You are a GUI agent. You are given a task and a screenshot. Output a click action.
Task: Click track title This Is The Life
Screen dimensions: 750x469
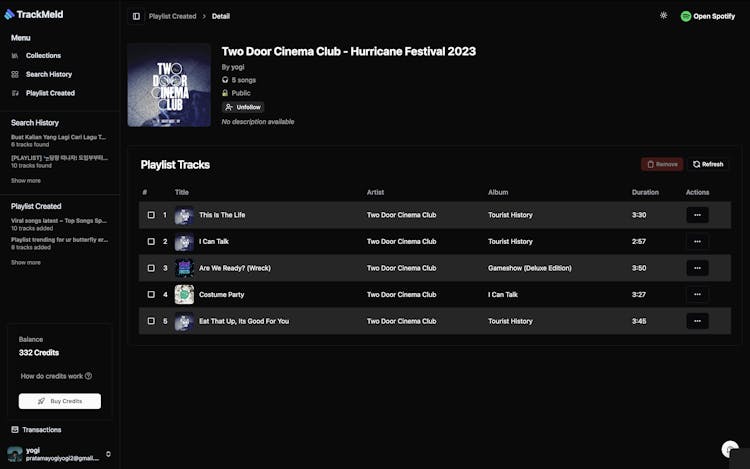pos(222,215)
